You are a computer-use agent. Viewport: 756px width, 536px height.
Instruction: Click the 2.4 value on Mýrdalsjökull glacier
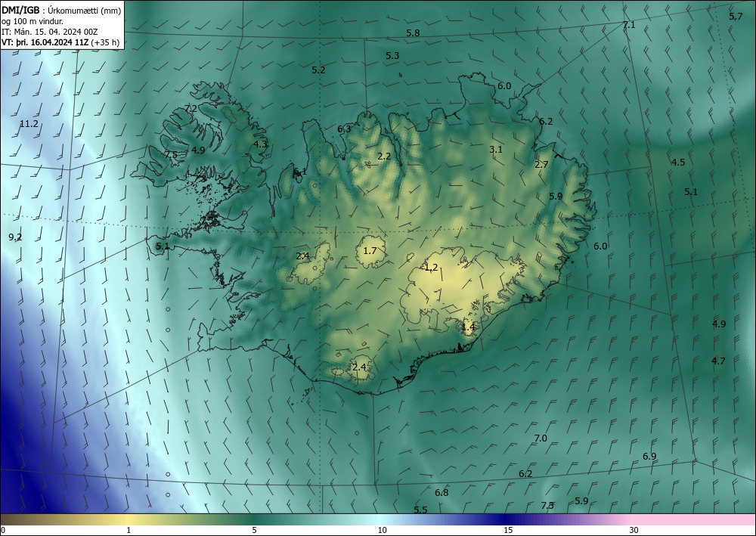point(359,367)
